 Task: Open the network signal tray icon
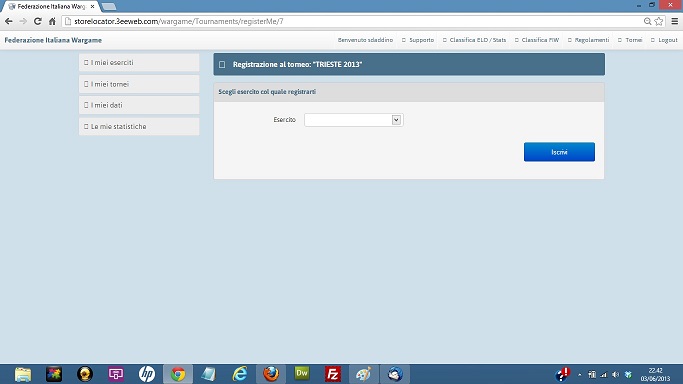pyautogui.click(x=604, y=374)
